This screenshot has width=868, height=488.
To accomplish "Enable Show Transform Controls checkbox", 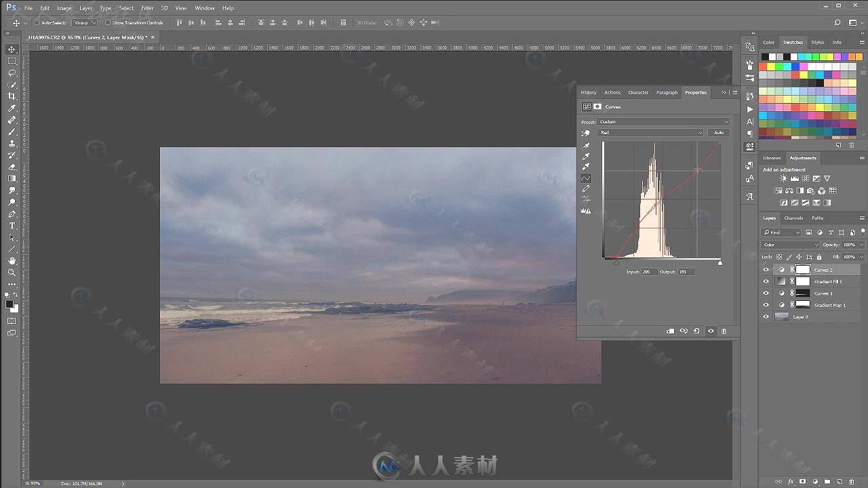I will [107, 22].
